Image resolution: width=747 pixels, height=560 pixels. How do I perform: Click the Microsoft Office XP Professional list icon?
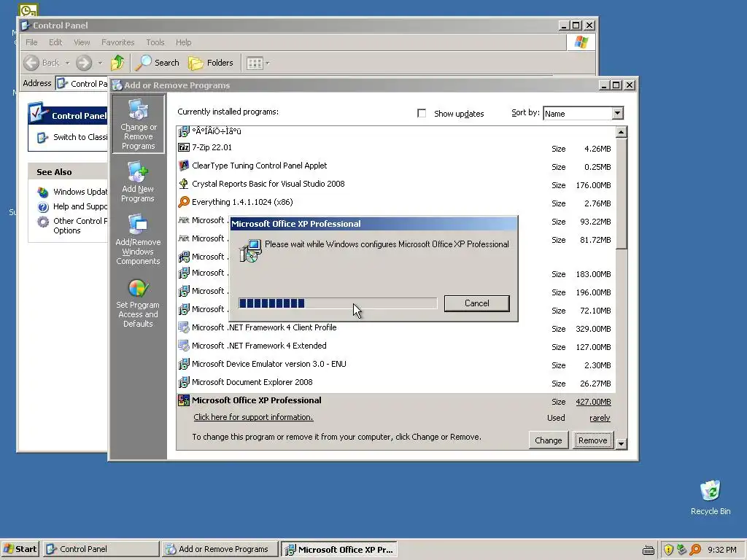coord(183,400)
